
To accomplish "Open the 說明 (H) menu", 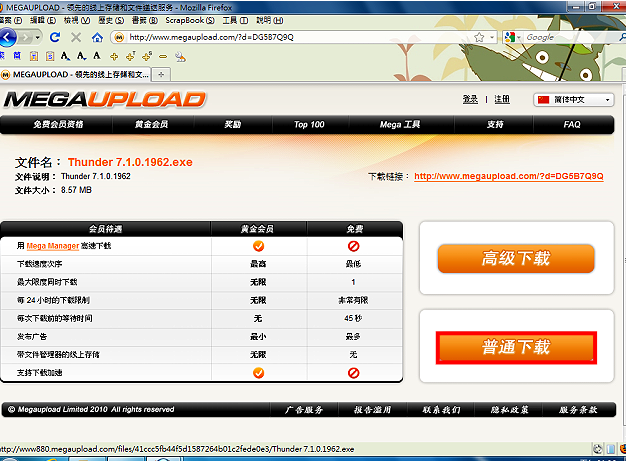I will [x=270, y=20].
